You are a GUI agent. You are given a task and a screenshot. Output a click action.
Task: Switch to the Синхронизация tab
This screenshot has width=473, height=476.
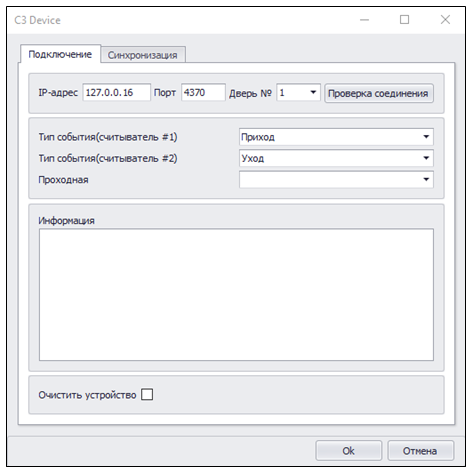(x=143, y=55)
